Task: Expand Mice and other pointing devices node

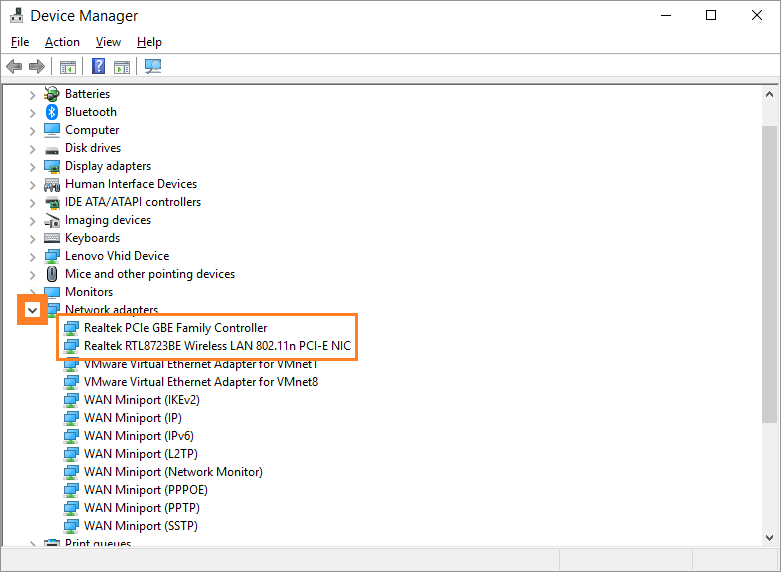Action: pos(32,275)
